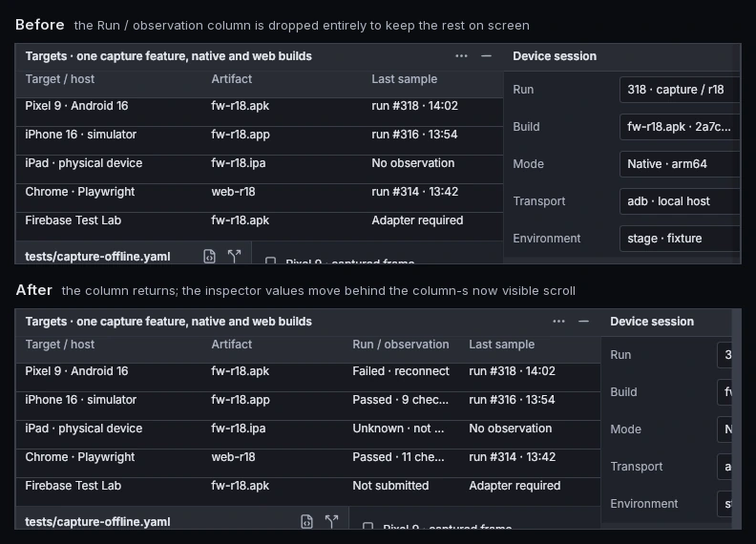
Task: Click the Targets panel title in Before view
Action: pyautogui.click(x=168, y=56)
